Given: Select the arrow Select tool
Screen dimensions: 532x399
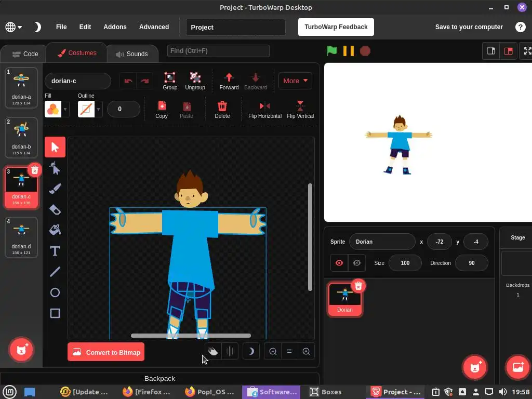Looking at the screenshot, I should [55, 147].
